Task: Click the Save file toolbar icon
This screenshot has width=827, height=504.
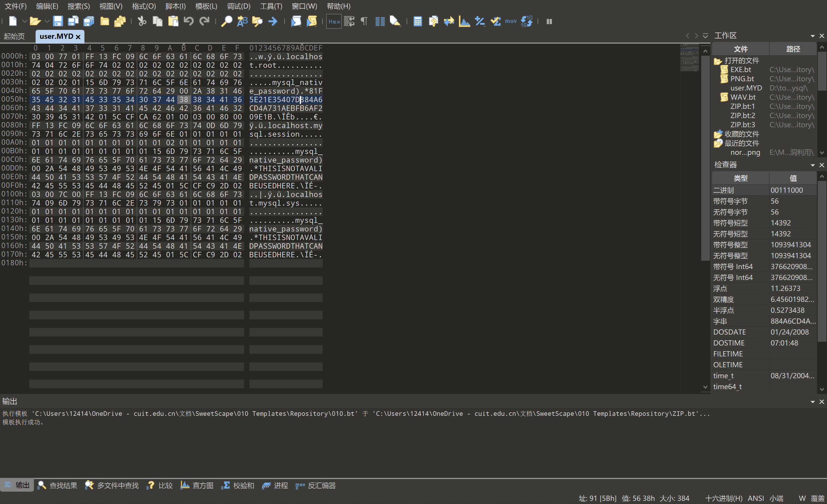Action: click(58, 22)
